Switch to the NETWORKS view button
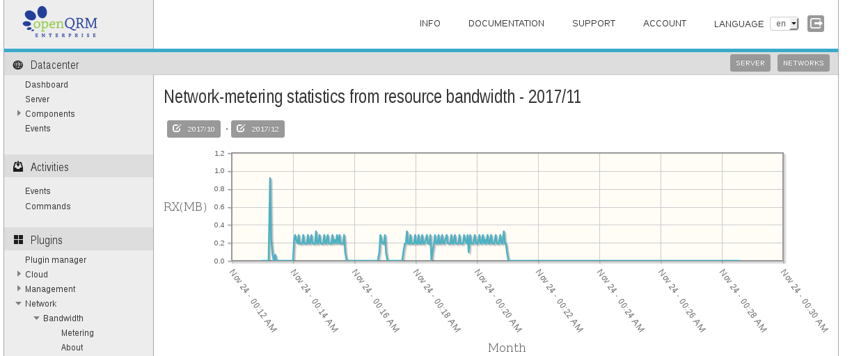The height and width of the screenshot is (356, 868). tap(803, 63)
